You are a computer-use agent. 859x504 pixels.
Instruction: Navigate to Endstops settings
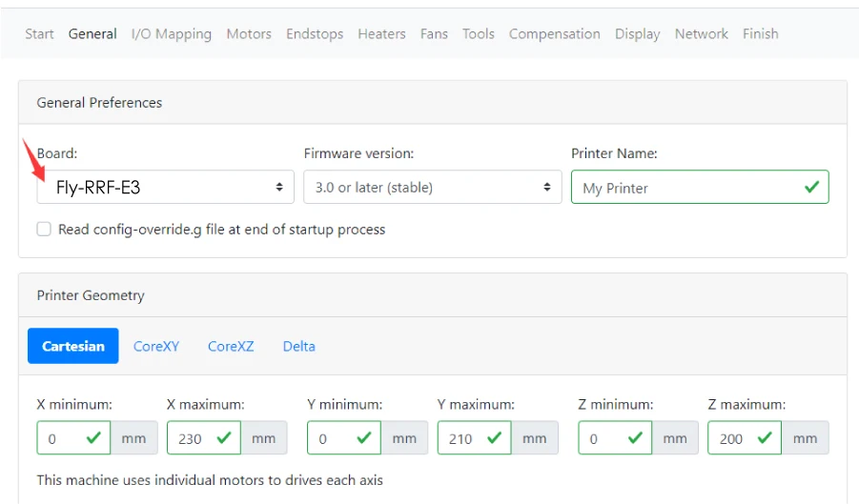tap(315, 33)
